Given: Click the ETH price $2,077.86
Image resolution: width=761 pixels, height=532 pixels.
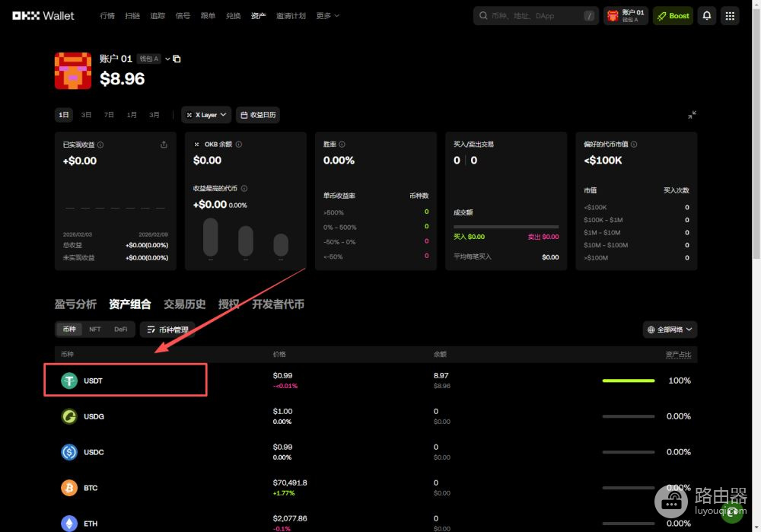Looking at the screenshot, I should tap(290, 518).
